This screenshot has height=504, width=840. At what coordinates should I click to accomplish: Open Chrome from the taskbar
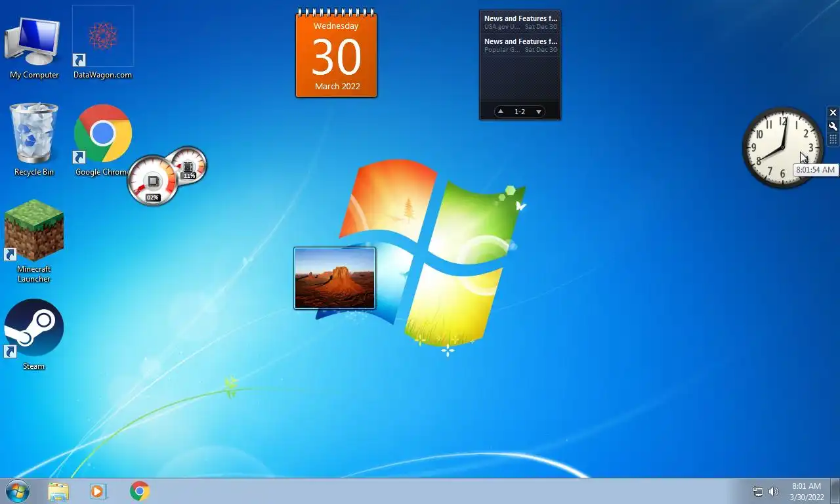(140, 491)
